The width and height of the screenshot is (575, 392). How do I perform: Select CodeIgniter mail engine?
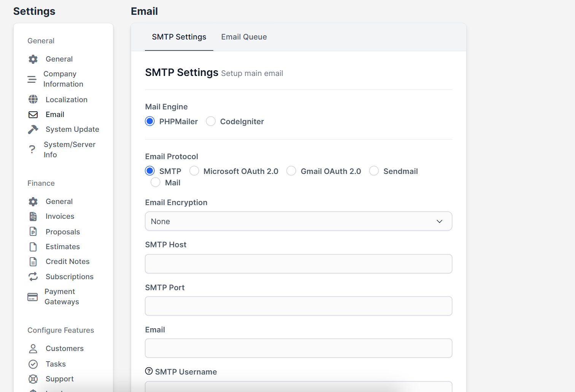pyautogui.click(x=211, y=121)
